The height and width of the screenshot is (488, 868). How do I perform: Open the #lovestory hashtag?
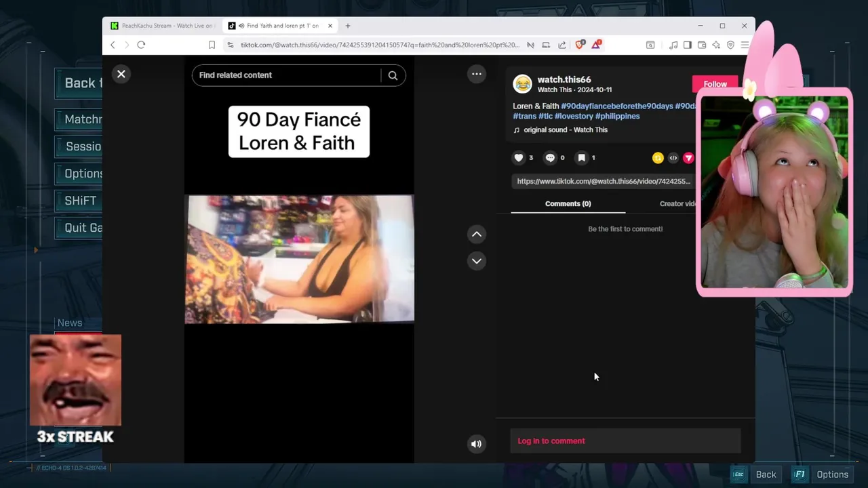click(x=574, y=117)
